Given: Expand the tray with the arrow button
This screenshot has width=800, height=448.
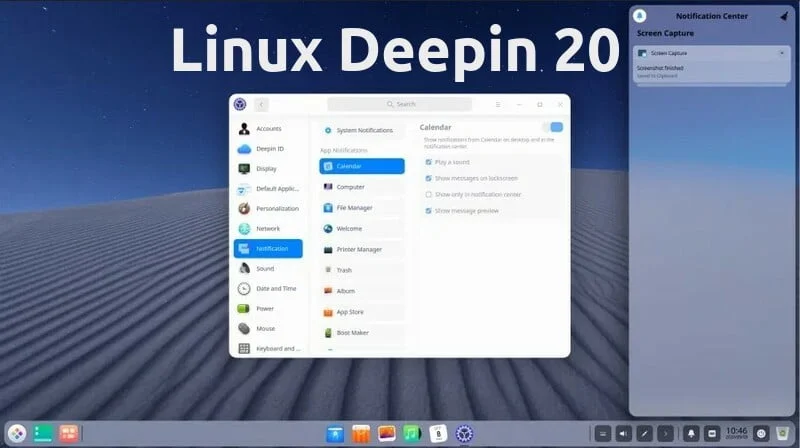Looking at the screenshot, I should [665, 434].
